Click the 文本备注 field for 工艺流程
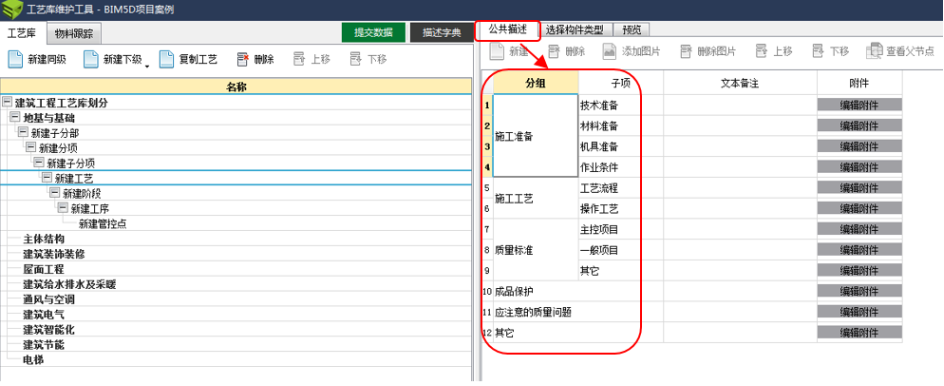This screenshot has width=944, height=386. [x=740, y=188]
